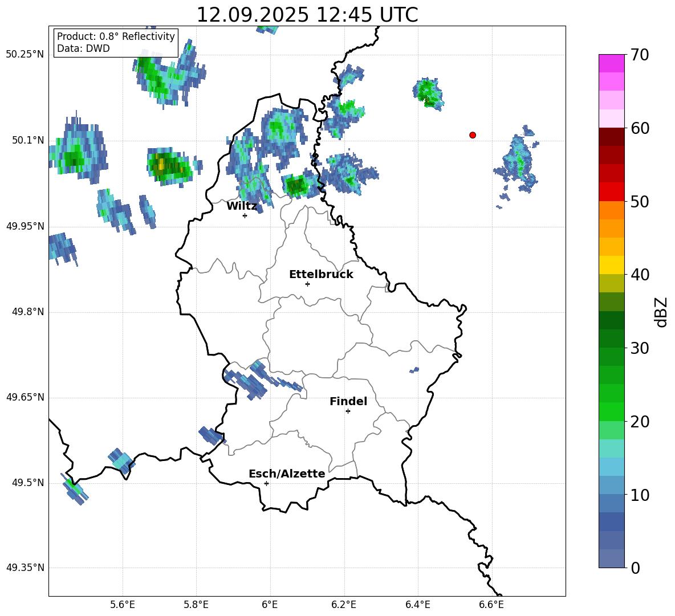Click the 60 value on the colorbar
The width and height of the screenshot is (675, 616).
pyautogui.click(x=640, y=128)
